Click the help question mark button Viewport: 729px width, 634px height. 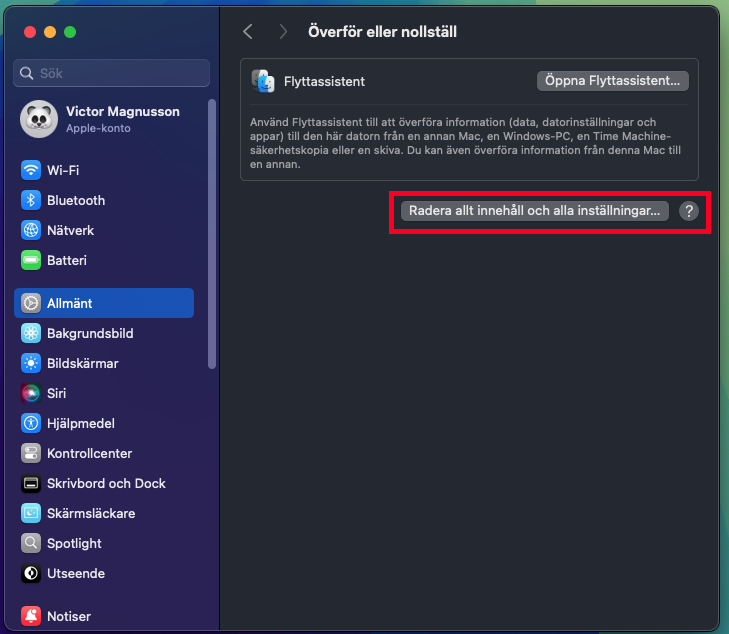tap(689, 211)
